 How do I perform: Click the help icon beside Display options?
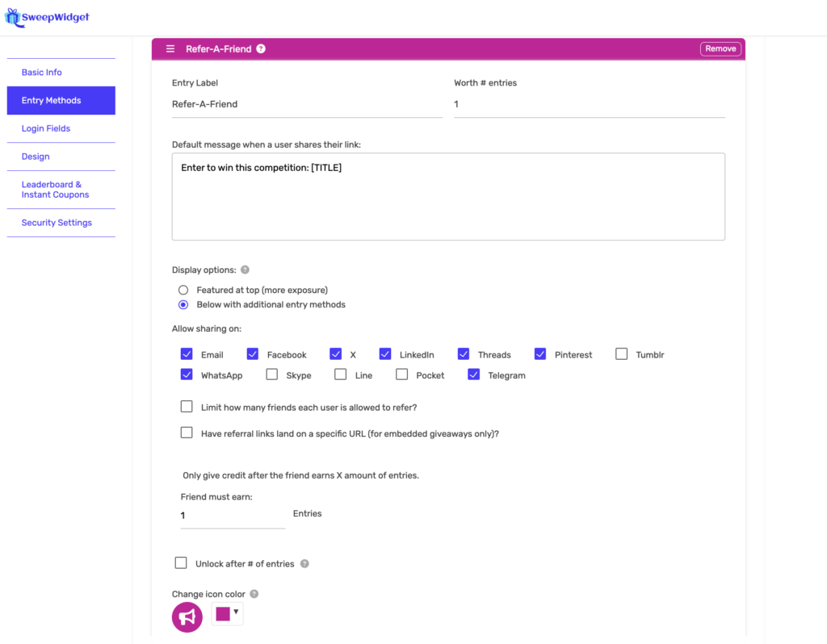coord(245,270)
